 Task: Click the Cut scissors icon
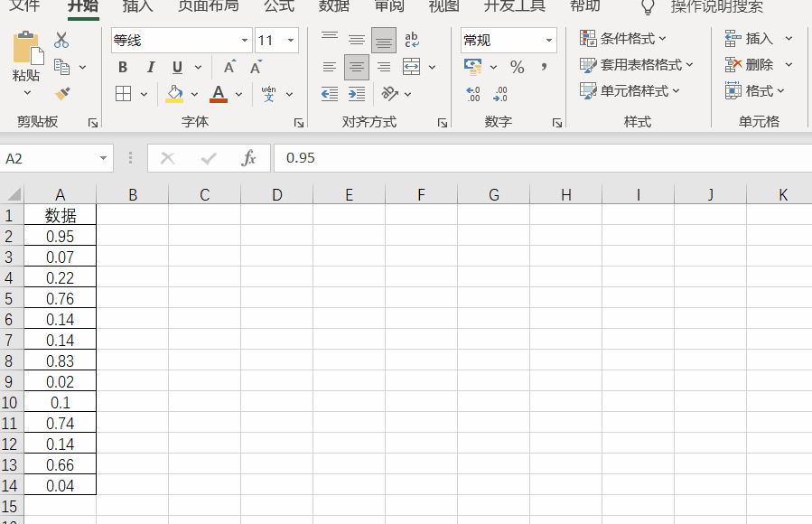[x=61, y=40]
